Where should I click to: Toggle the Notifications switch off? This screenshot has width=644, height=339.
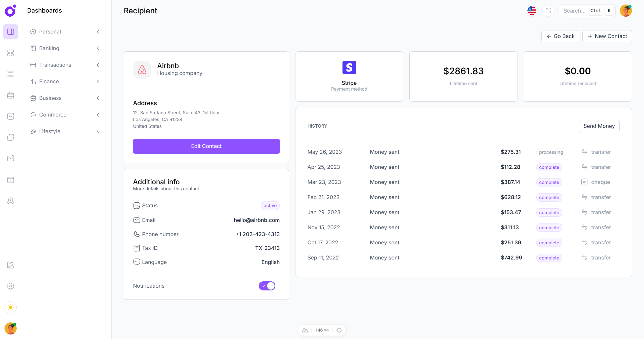[267, 286]
